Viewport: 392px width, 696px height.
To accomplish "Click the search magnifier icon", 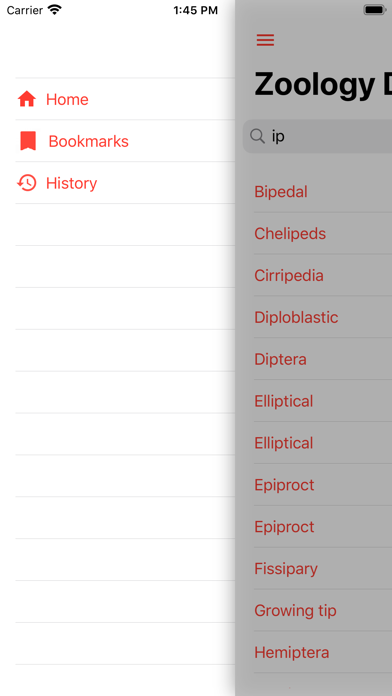I will 257,136.
